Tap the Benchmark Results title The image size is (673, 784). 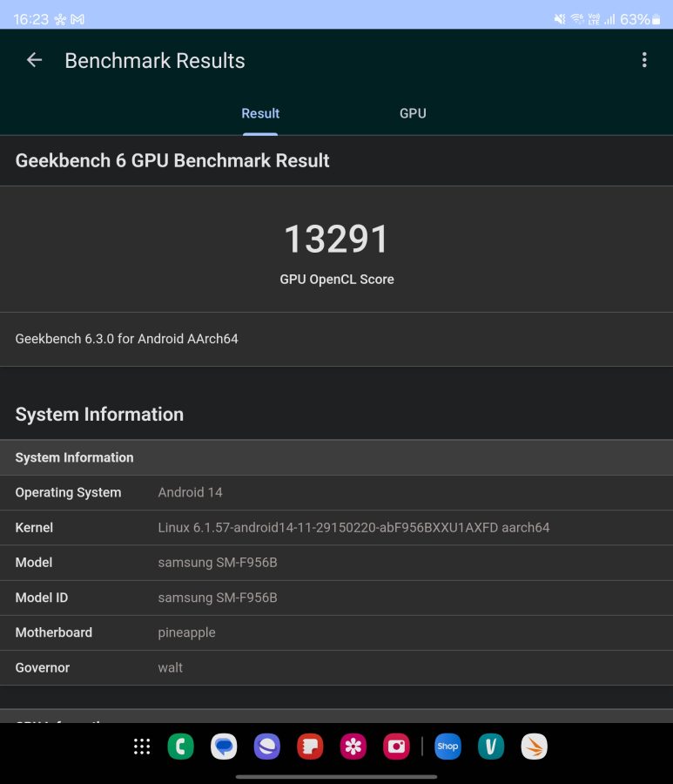155,60
